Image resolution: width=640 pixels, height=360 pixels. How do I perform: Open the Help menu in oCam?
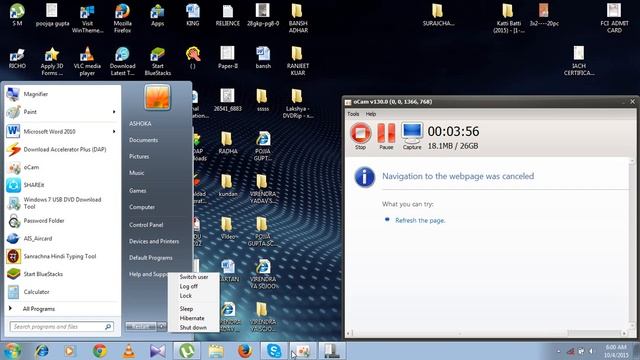tap(371, 114)
